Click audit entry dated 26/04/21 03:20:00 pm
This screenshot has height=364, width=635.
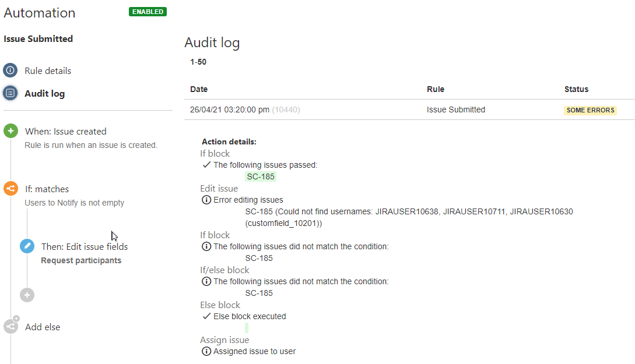230,109
